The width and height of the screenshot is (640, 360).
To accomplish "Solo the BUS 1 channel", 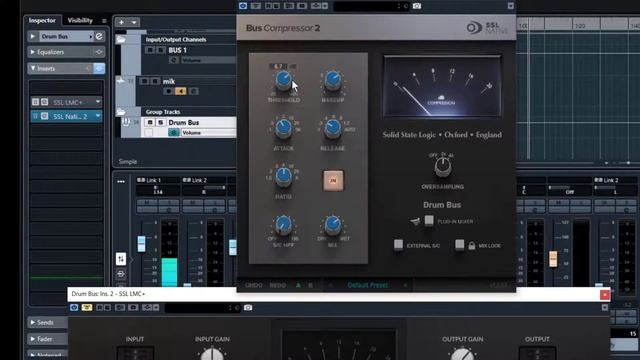I will 161,50.
